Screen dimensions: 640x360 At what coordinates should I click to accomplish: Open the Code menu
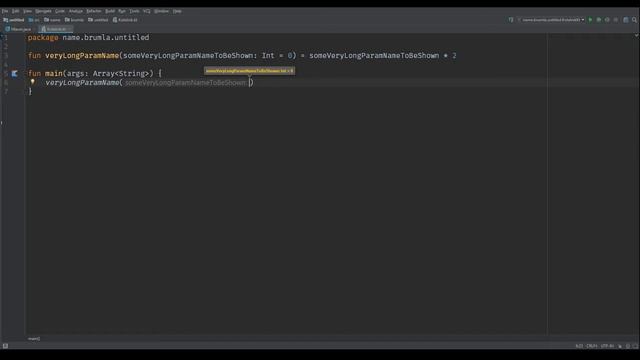(x=60, y=11)
